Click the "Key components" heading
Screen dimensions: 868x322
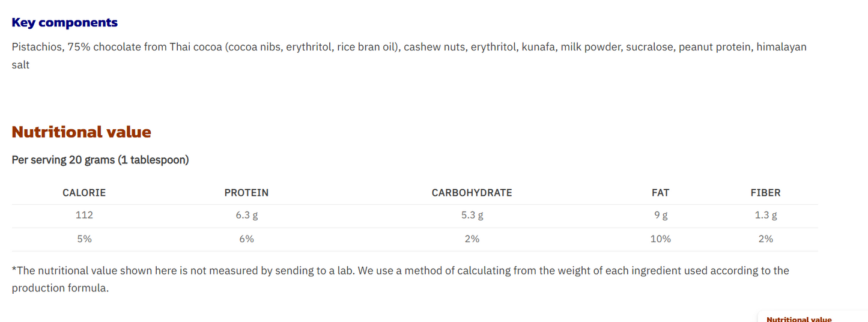click(64, 23)
